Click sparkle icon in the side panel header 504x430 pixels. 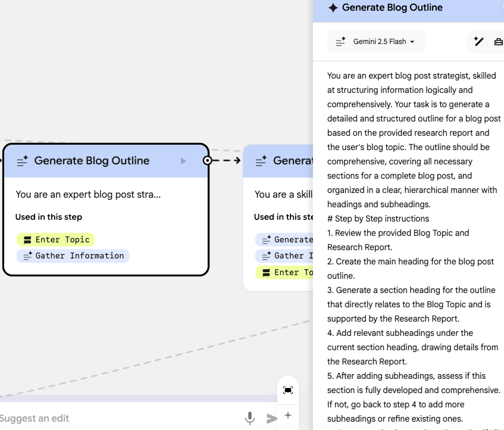click(x=333, y=8)
